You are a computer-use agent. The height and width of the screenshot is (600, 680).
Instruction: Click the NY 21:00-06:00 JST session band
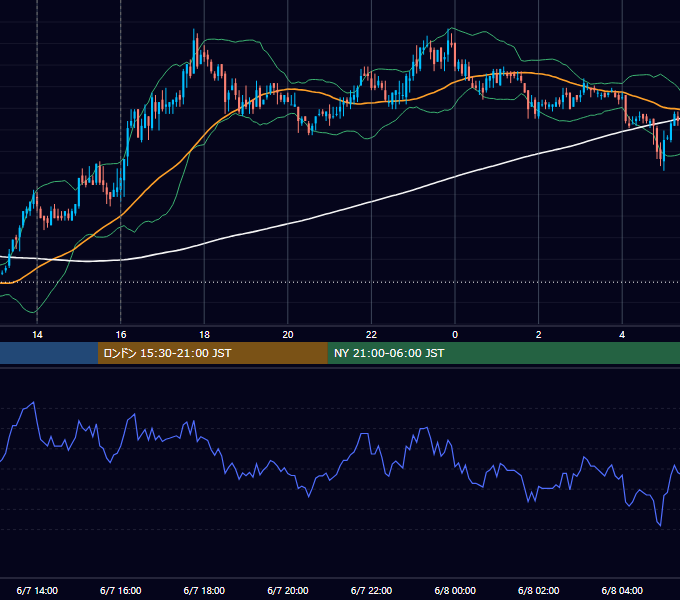(x=503, y=353)
